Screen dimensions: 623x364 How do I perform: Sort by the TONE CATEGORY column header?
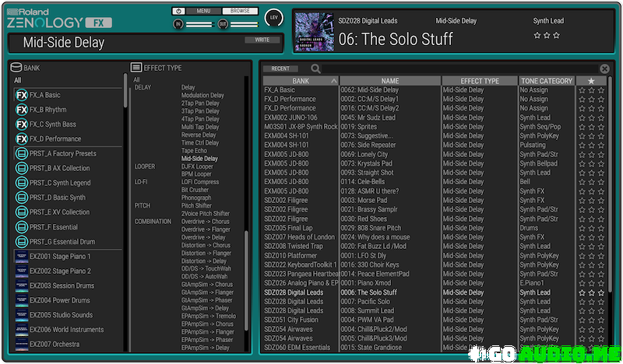tap(547, 81)
